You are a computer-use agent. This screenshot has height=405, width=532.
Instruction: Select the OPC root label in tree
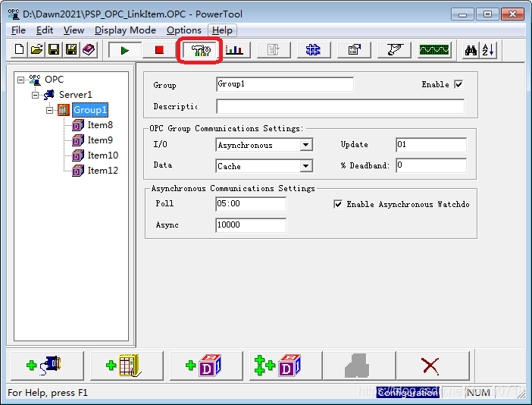tap(55, 80)
